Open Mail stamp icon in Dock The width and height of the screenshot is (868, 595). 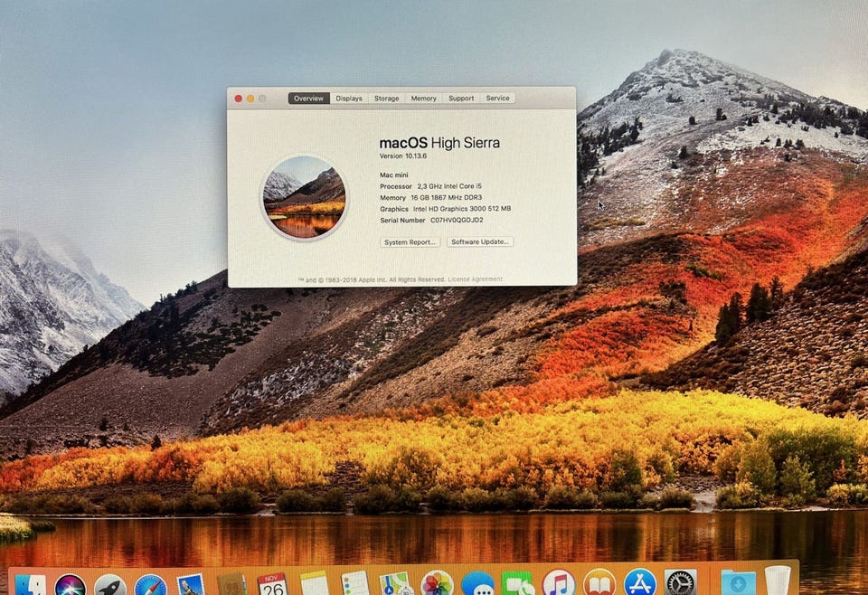(x=191, y=586)
